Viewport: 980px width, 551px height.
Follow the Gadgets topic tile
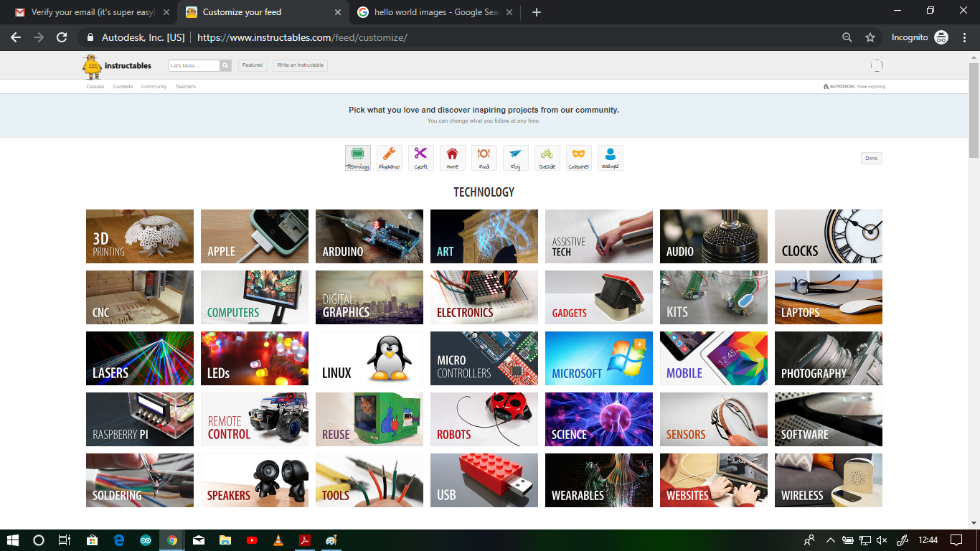click(x=599, y=297)
